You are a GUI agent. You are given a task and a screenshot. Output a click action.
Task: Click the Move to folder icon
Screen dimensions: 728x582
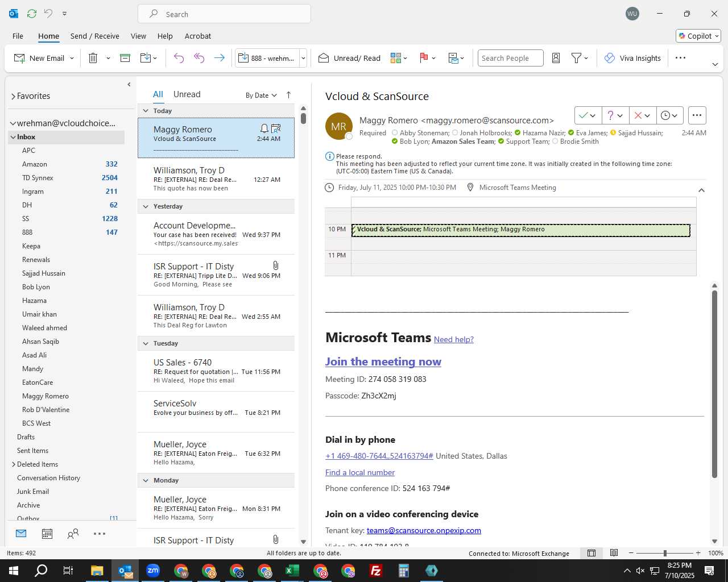(146, 58)
